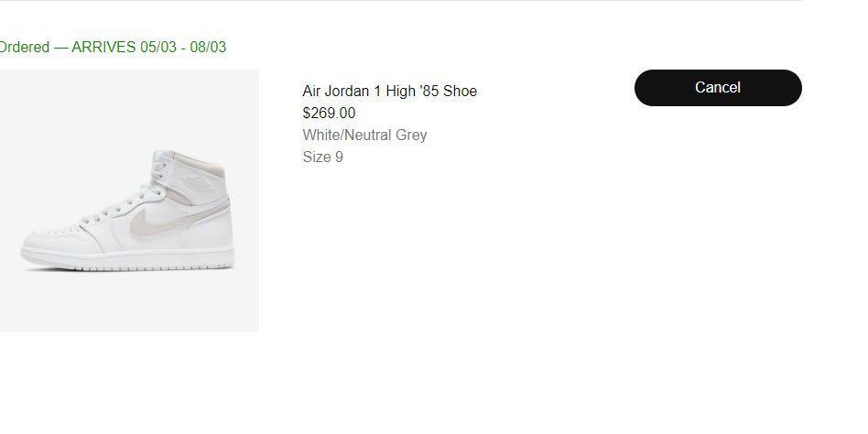This screenshot has width=868, height=434.
Task: Click the black Cancel button
Action: pos(717,88)
